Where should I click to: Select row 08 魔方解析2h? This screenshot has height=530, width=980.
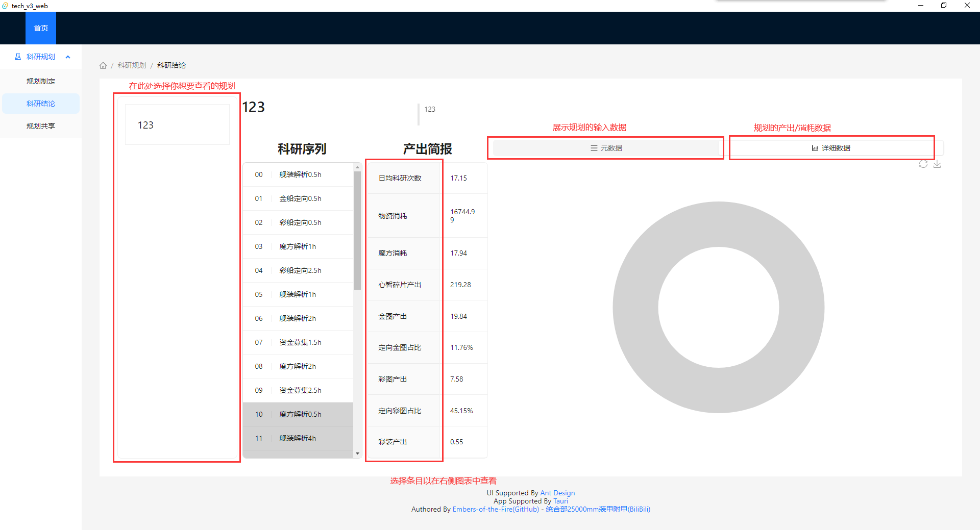[298, 366]
